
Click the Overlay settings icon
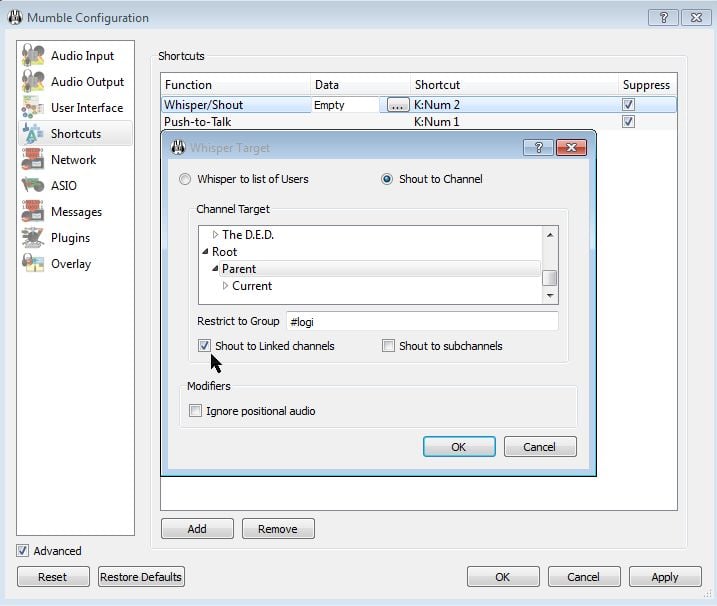pyautogui.click(x=34, y=264)
